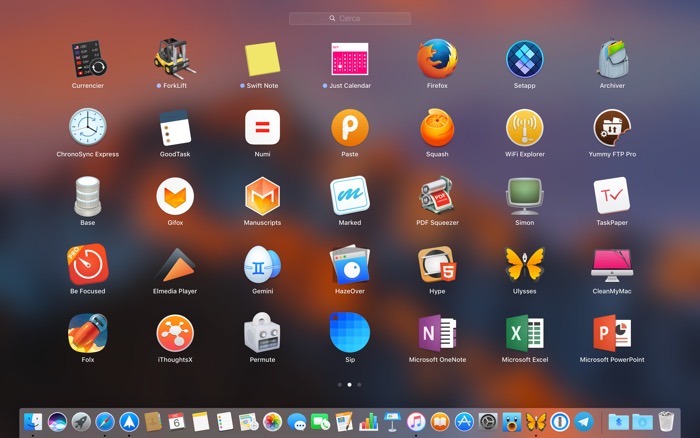Launch Folx rocket app
Image resolution: width=700 pixels, height=438 pixels.
pos(88,333)
